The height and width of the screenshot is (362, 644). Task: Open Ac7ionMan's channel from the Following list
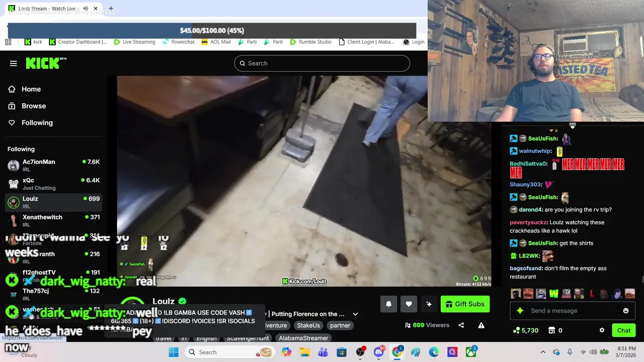pyautogui.click(x=53, y=165)
